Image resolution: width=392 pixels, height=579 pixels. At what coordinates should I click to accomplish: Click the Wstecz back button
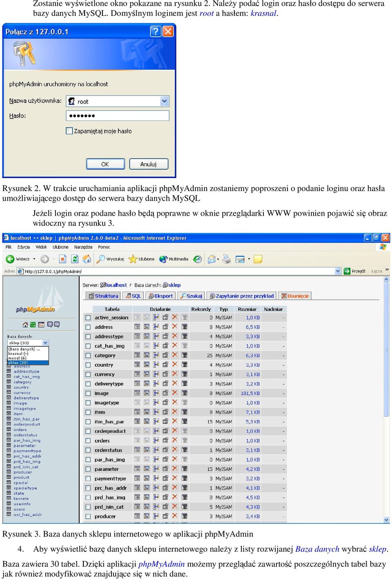click(x=18, y=259)
